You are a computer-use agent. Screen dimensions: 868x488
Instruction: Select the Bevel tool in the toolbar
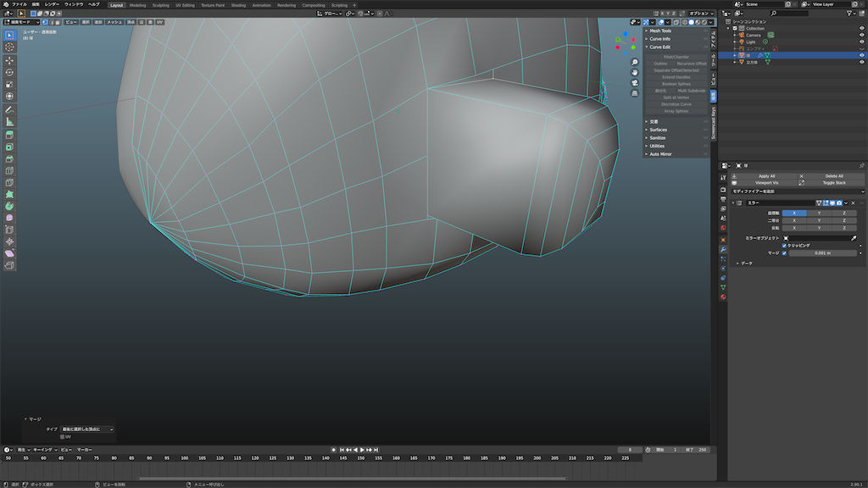point(9,158)
